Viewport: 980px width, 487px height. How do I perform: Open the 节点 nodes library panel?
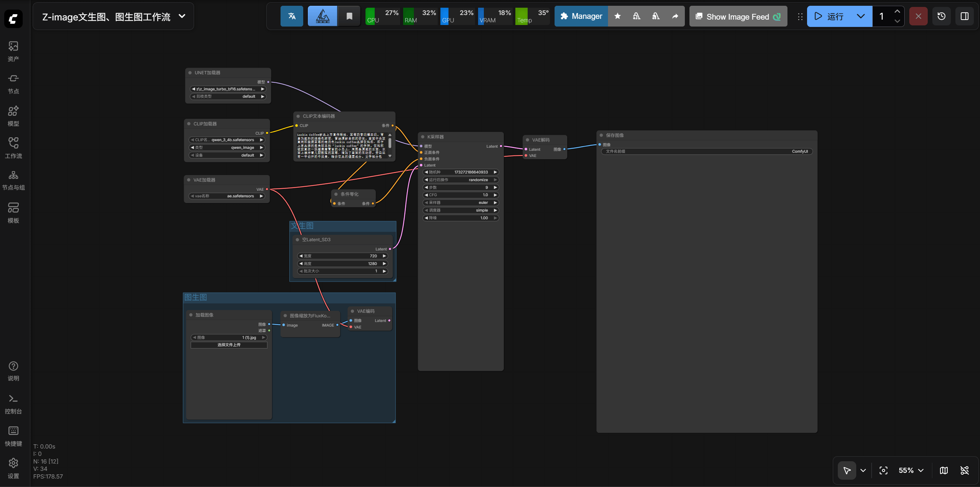pos(13,83)
